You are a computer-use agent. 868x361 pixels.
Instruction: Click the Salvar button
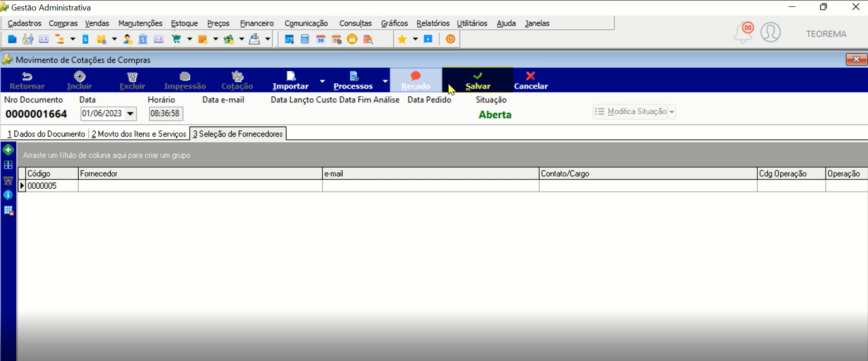[x=478, y=80]
